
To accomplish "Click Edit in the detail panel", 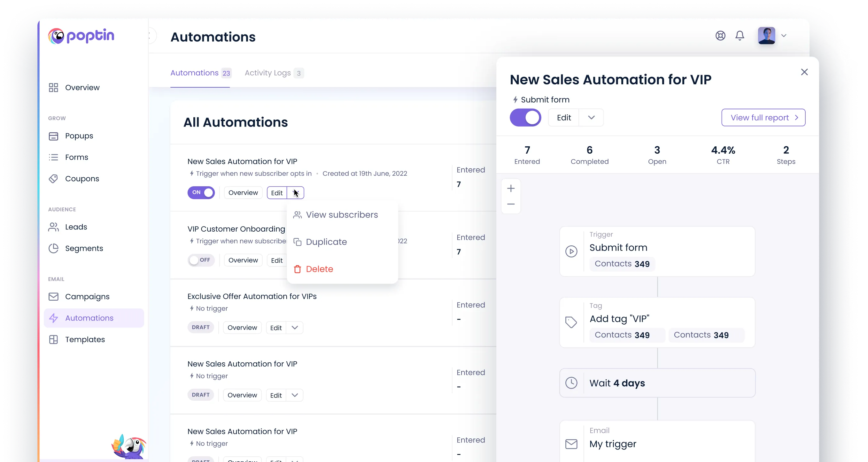I will pos(564,118).
